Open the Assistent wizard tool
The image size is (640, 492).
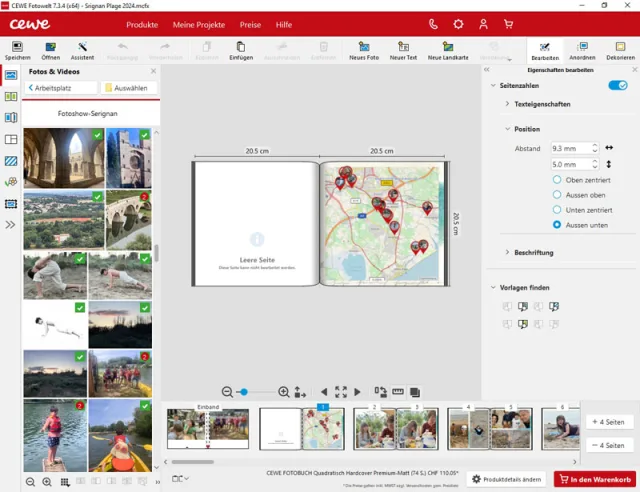(x=82, y=47)
